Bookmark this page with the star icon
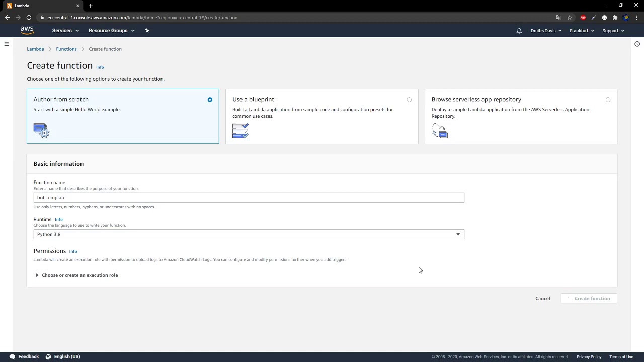The image size is (644, 362). click(x=570, y=18)
